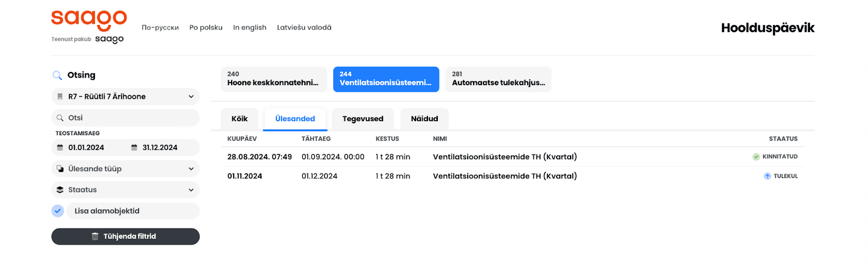Click the trash icon in Tühjenda filtrid
Viewport: 868px width, 271px height.
[95, 236]
